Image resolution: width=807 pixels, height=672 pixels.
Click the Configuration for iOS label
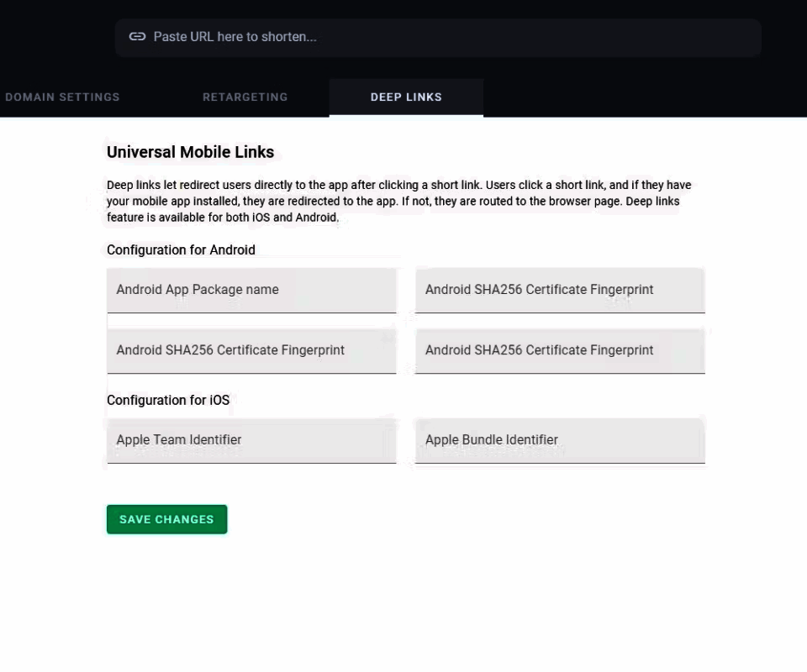click(x=168, y=400)
